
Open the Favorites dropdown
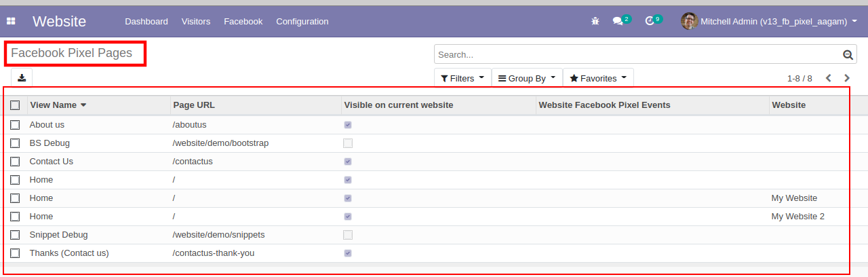(x=598, y=78)
